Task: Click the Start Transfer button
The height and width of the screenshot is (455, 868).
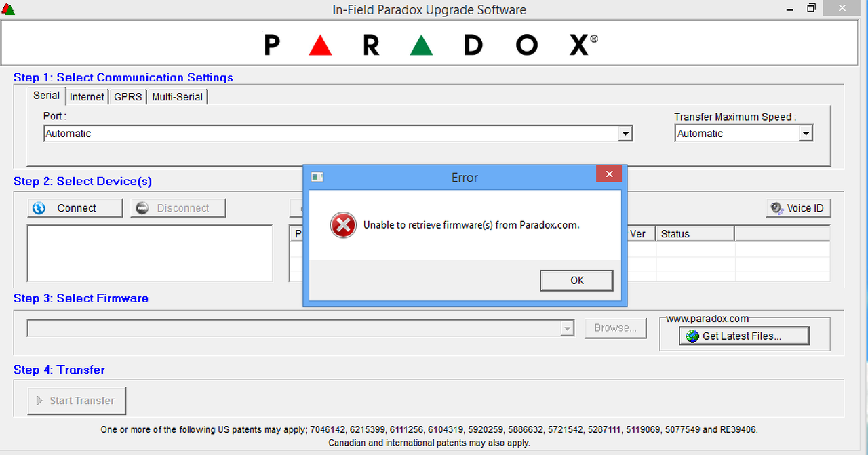Action: point(77,401)
